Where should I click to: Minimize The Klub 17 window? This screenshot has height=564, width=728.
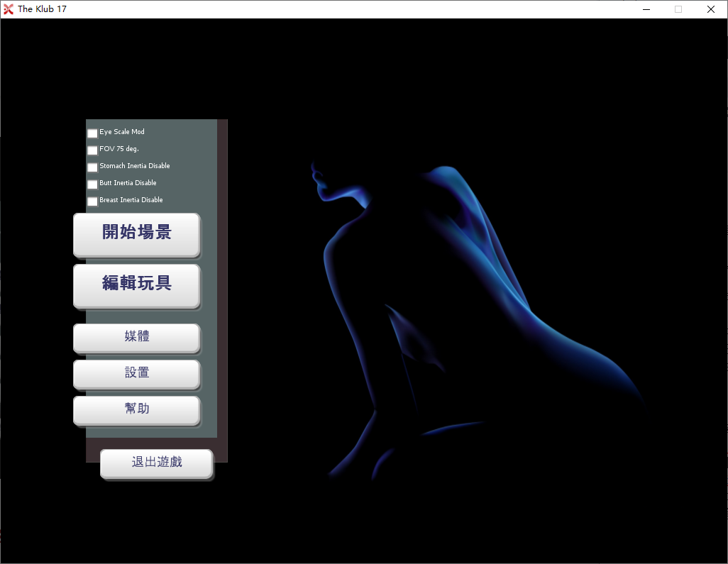pos(646,9)
